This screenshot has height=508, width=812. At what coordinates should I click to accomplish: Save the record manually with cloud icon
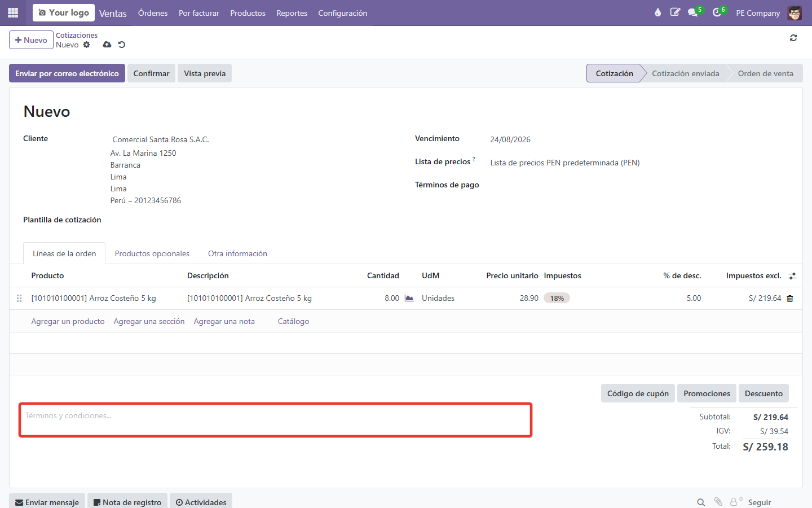(107, 45)
